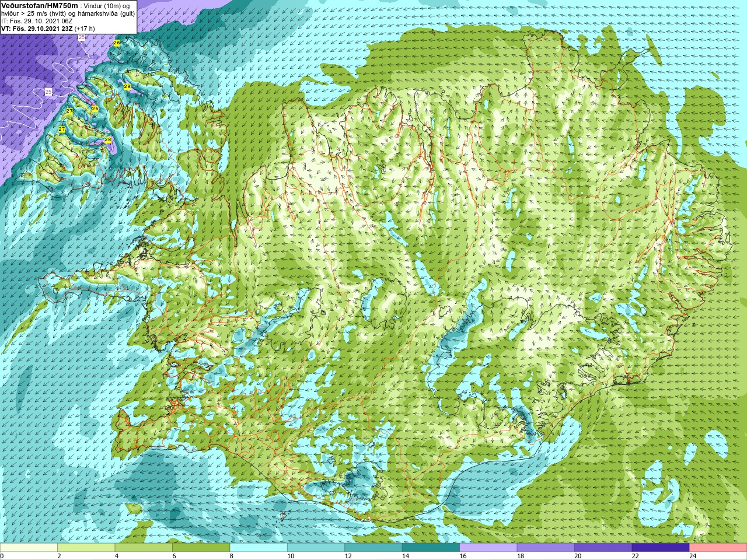Click the scale value '12' on the color bar
747x560 pixels.
pyautogui.click(x=348, y=556)
